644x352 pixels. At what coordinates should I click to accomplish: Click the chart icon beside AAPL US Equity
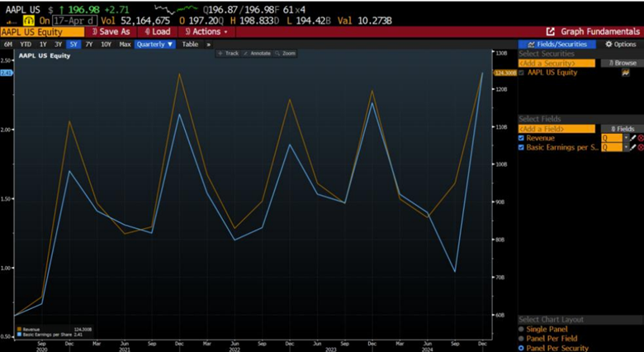[x=626, y=73]
